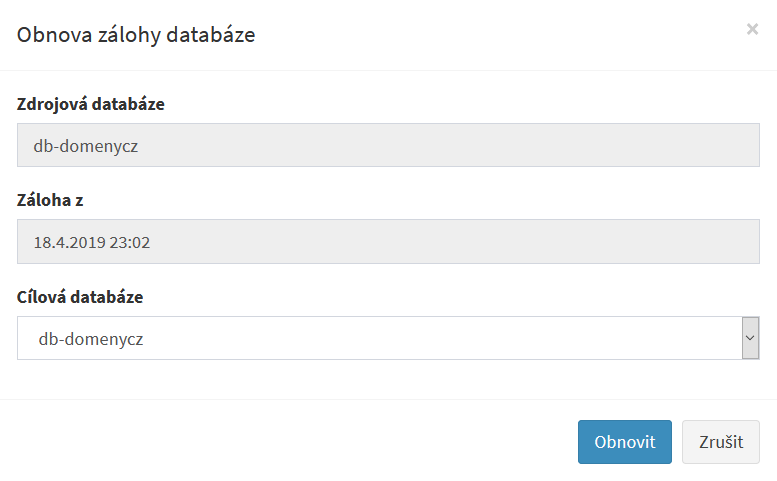Click the arrow on the target database select
Viewport: 777px width, 481px height.
click(750, 338)
